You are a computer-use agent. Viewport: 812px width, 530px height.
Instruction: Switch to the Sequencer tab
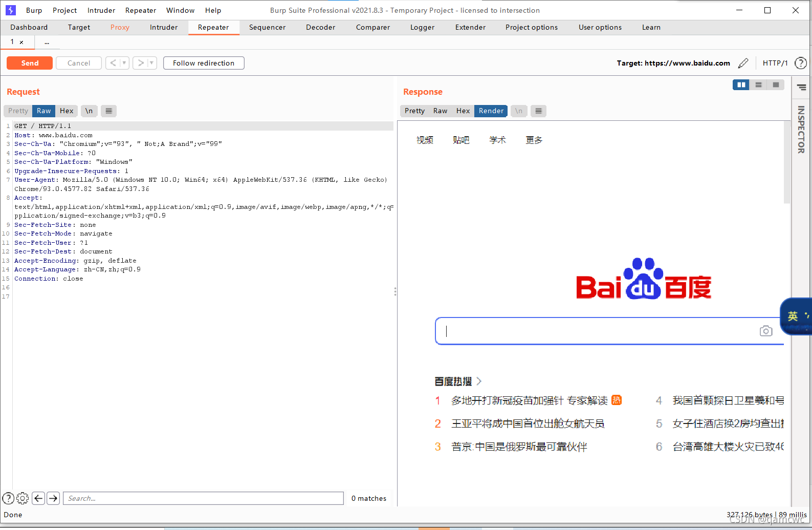(x=267, y=27)
